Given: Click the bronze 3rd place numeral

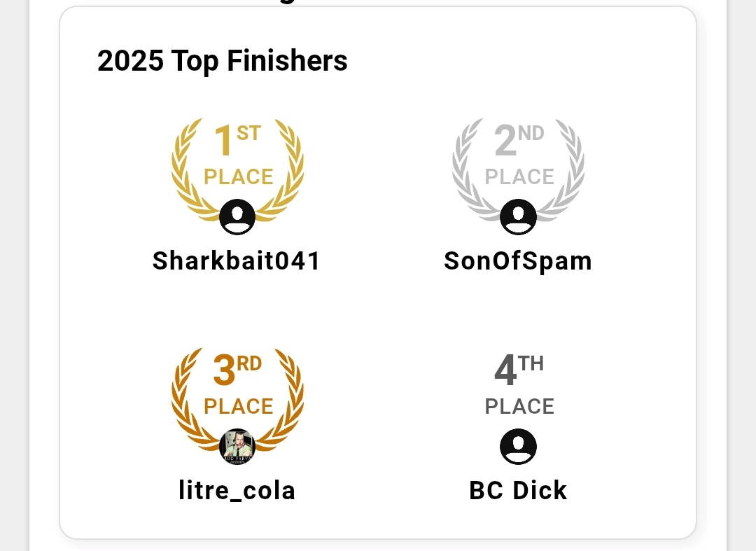Looking at the screenshot, I should [224, 370].
